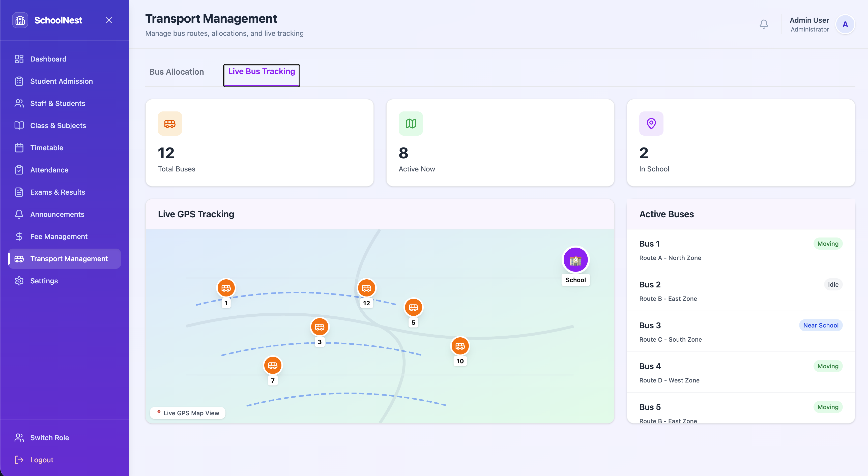Click the SchoolNest logo icon

click(x=20, y=20)
